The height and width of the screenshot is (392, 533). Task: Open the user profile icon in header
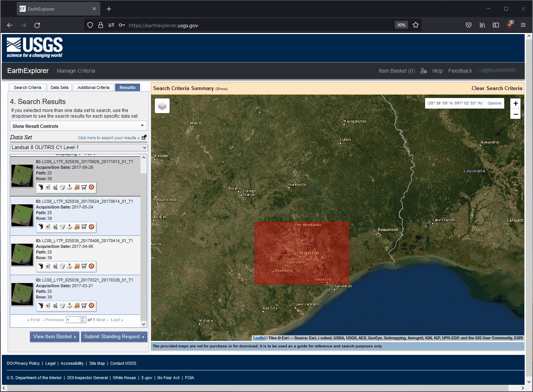click(424, 71)
